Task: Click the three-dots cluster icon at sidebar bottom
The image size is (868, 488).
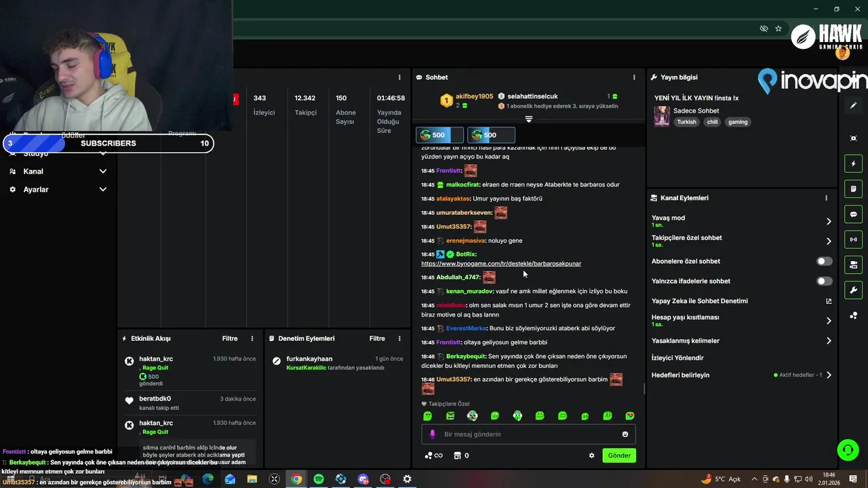Action: tap(853, 316)
